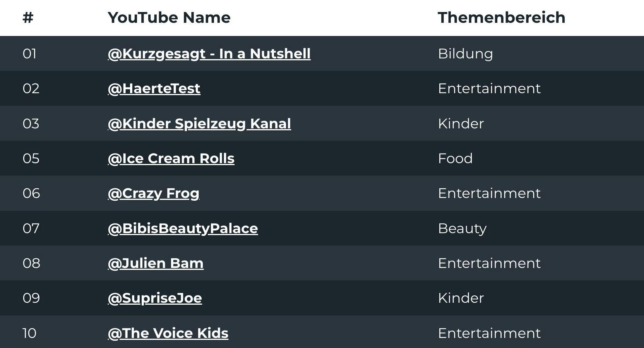Viewport: 644px width, 348px height.
Task: Open the @Kurzgesagt - In a Nutshell link
Action: pos(209,54)
